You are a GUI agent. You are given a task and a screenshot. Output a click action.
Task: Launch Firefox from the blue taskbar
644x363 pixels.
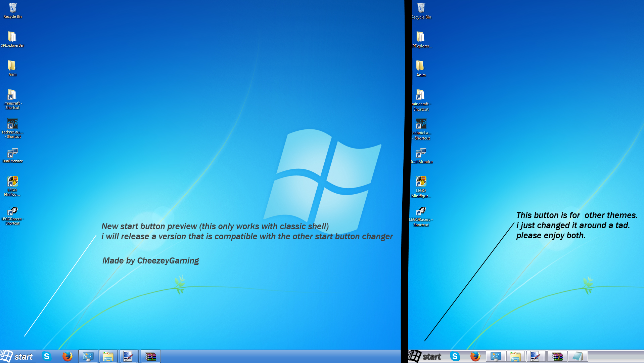pos(67,356)
